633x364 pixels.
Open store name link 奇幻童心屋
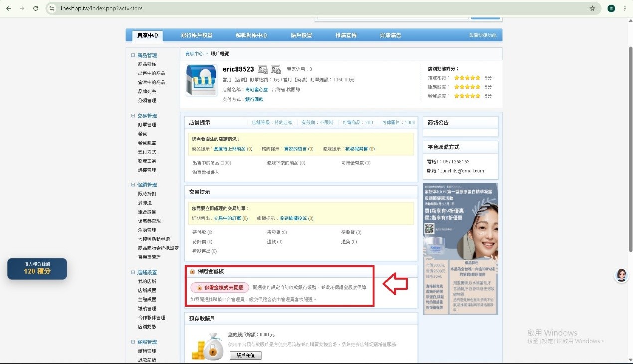[257, 90]
